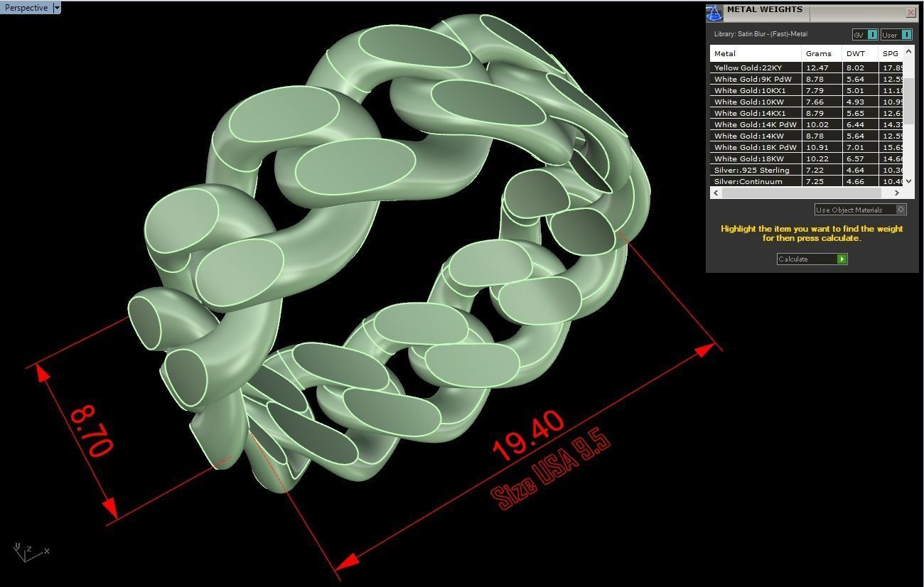Click the Perspective viewport title label

coord(26,8)
